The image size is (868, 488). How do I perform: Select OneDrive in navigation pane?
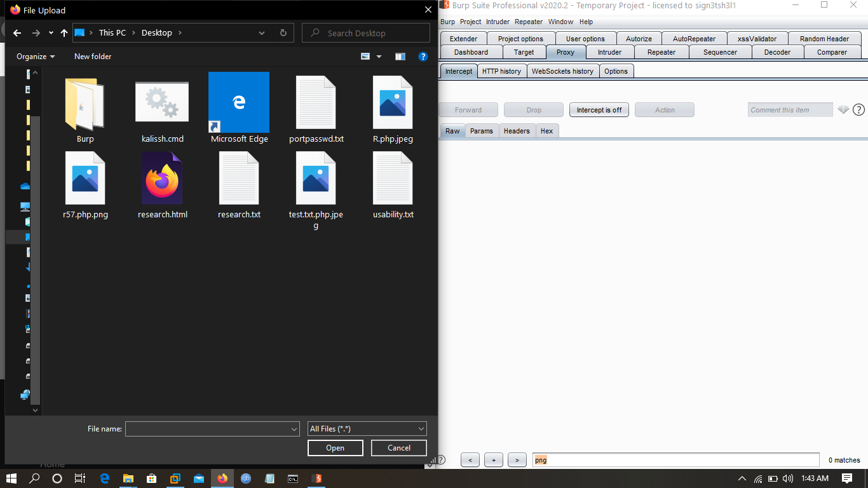(x=25, y=186)
